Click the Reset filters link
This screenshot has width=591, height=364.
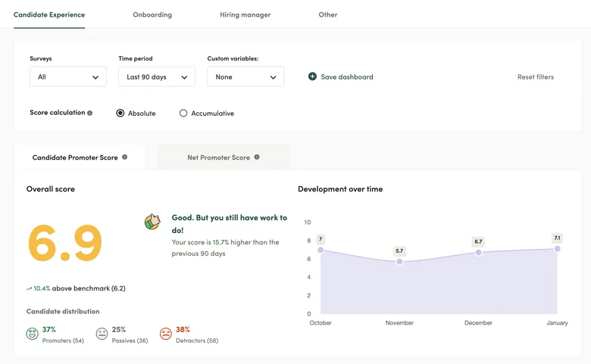point(535,76)
